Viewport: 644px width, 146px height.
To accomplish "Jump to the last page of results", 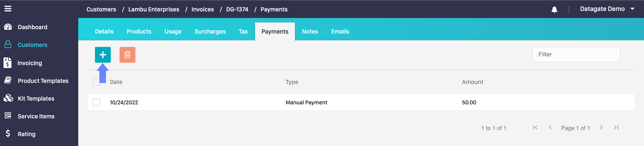I will 616,128.
